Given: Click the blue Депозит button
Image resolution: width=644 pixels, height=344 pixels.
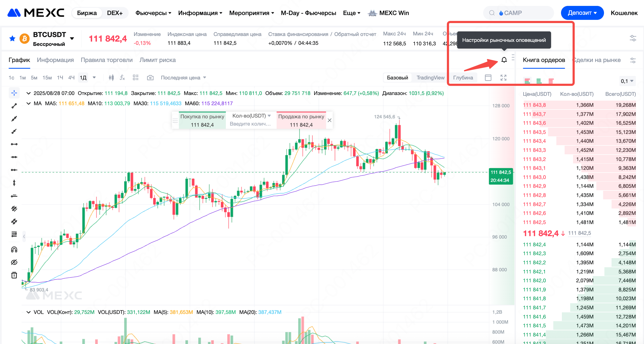Looking at the screenshot, I should [582, 13].
